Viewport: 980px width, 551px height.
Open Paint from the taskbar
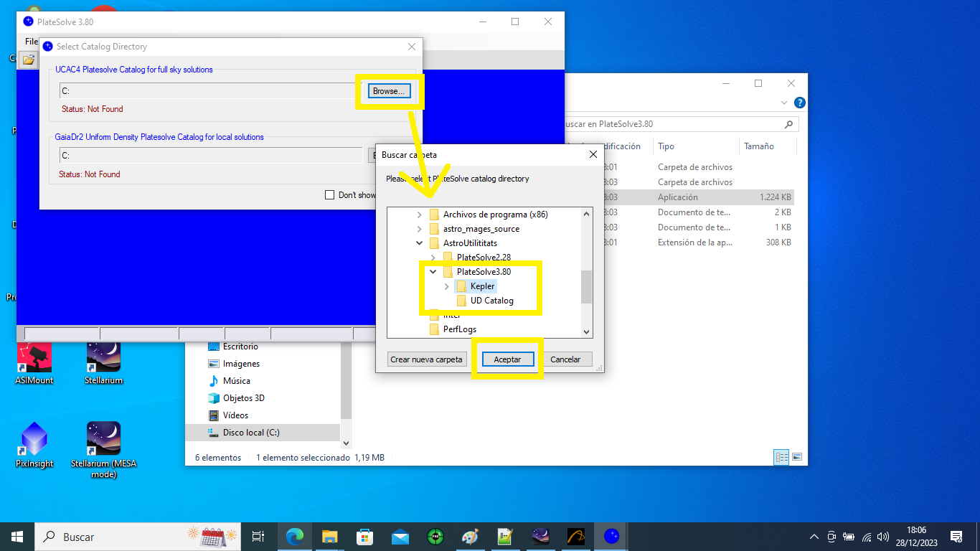coord(470,536)
